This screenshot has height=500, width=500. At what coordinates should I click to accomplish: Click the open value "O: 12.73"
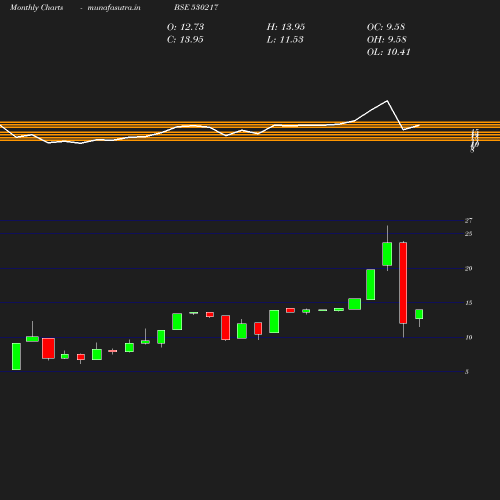pyautogui.click(x=185, y=27)
